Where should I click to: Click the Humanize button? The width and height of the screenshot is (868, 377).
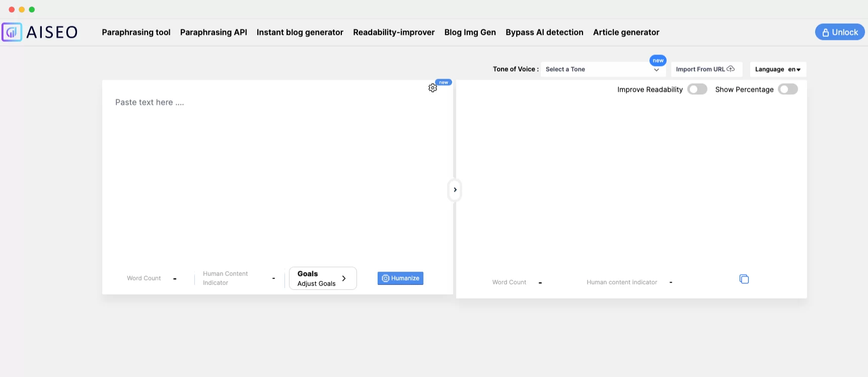coord(400,278)
